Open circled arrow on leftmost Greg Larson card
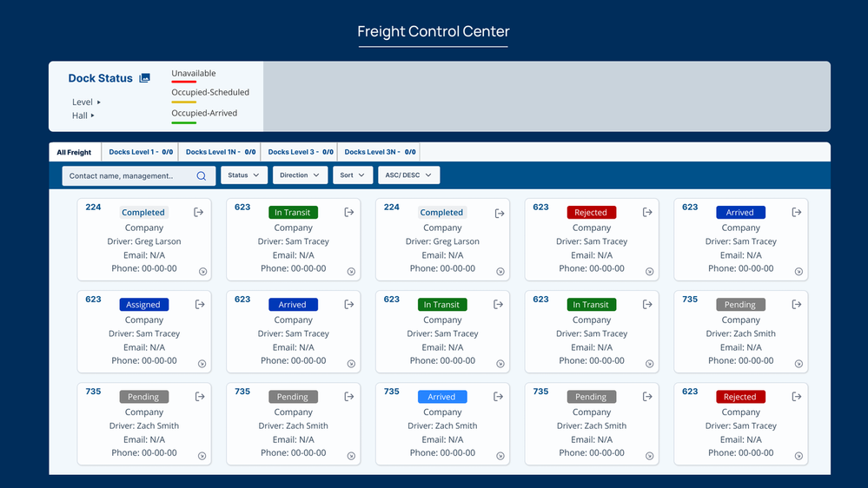Viewport: 868px width, 488px height. tap(202, 272)
